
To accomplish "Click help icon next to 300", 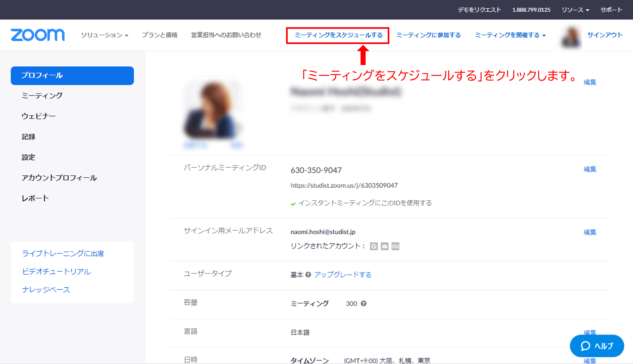I will (x=364, y=303).
